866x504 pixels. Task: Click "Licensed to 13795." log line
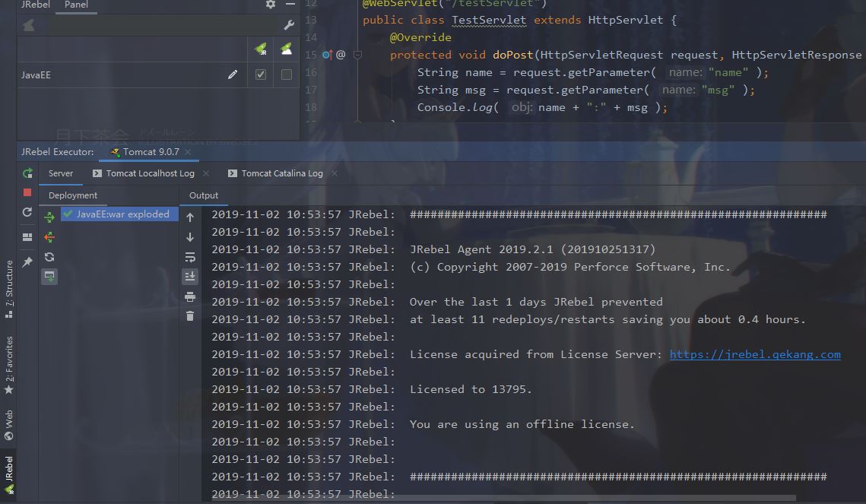[x=471, y=389]
